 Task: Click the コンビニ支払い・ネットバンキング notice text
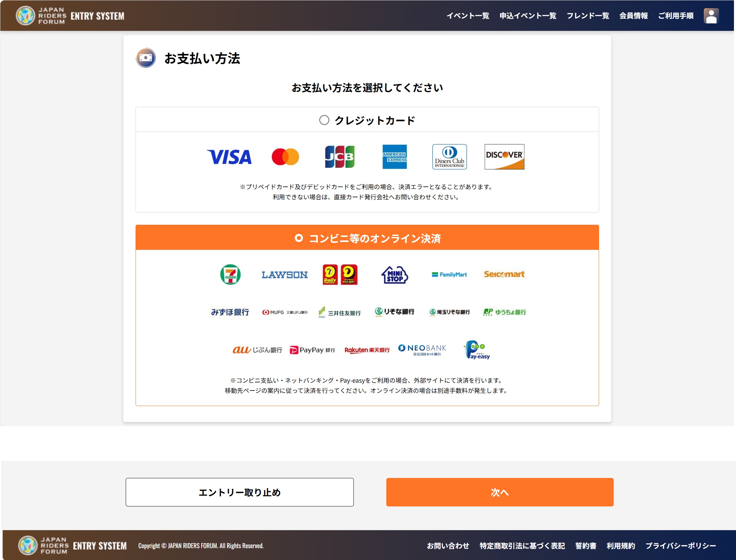(x=367, y=385)
